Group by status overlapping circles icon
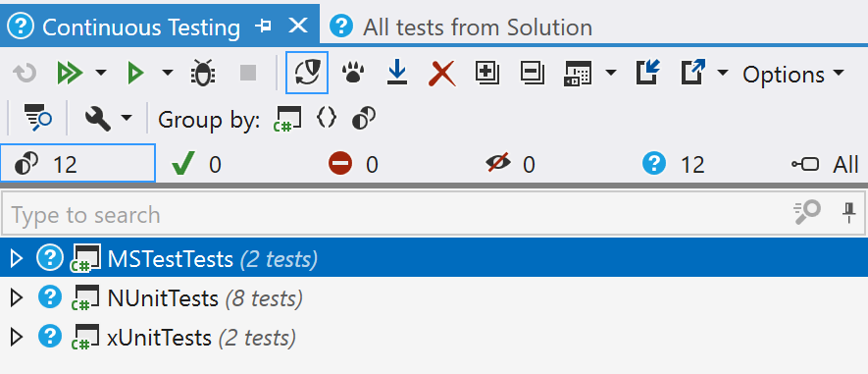Viewport: 868px width, 374px height. coord(364,118)
